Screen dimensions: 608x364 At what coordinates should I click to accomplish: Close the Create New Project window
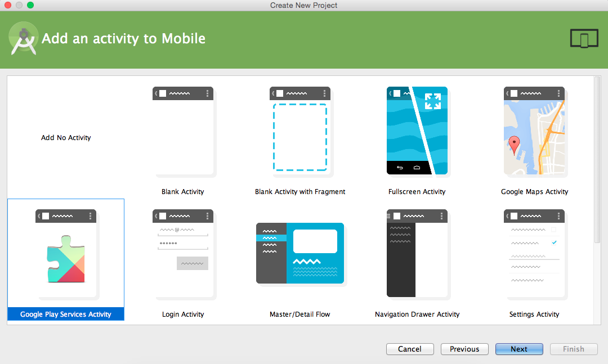[8, 5]
